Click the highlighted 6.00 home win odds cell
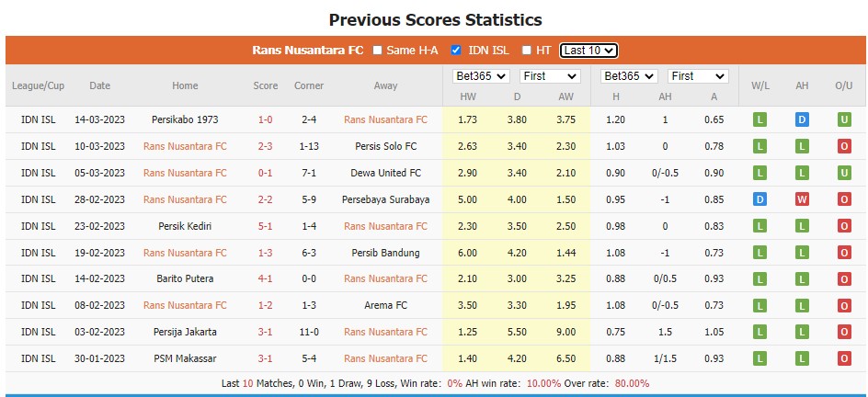This screenshot has height=397, width=868. coord(467,253)
